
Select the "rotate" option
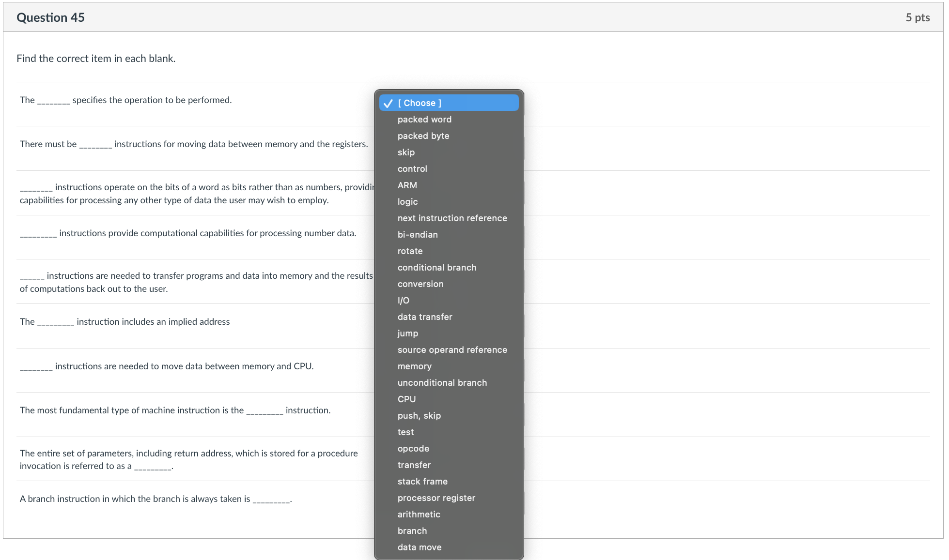(409, 251)
